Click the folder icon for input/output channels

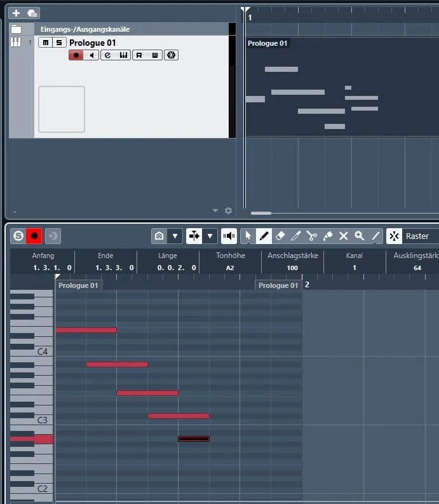tap(16, 29)
